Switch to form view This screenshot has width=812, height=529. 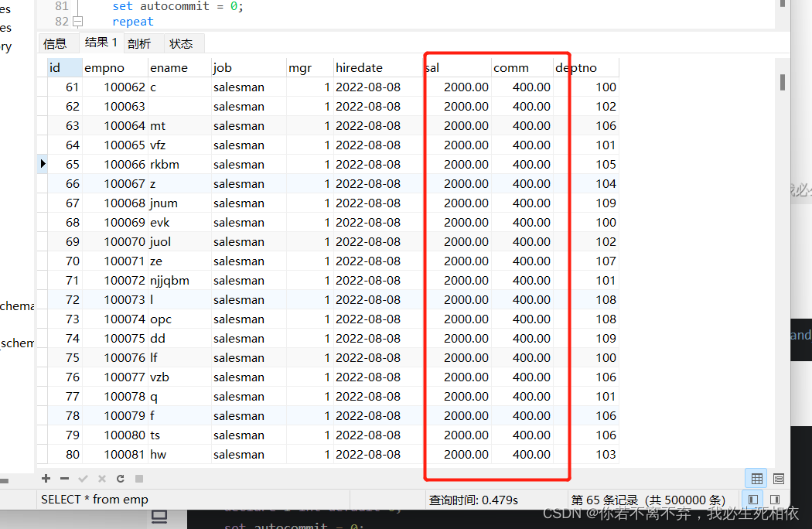click(778, 479)
